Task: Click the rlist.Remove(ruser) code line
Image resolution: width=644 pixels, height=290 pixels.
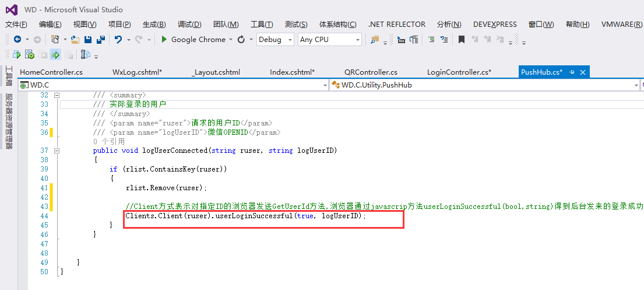Action: (x=166, y=188)
